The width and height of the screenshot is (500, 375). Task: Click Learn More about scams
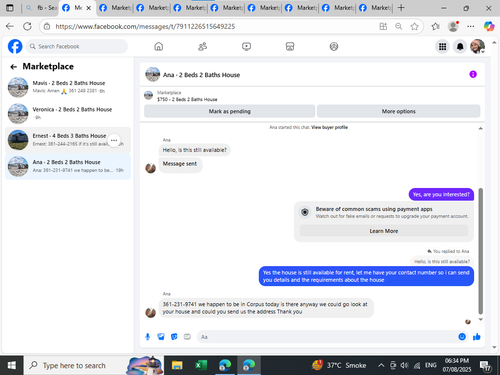pyautogui.click(x=384, y=231)
